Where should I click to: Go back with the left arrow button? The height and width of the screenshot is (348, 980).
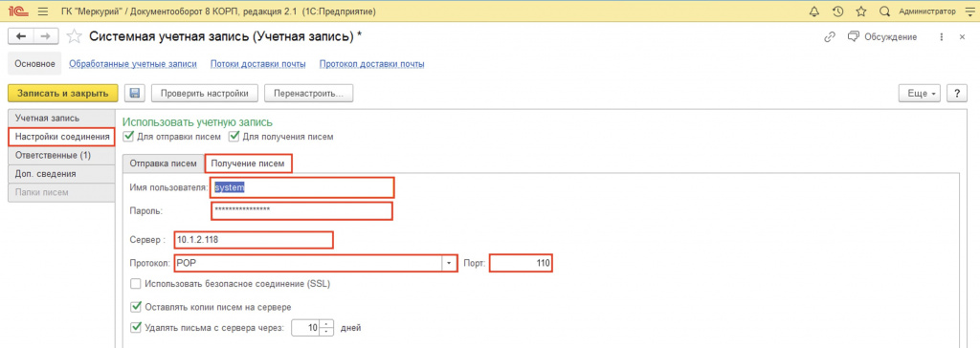pos(20,37)
